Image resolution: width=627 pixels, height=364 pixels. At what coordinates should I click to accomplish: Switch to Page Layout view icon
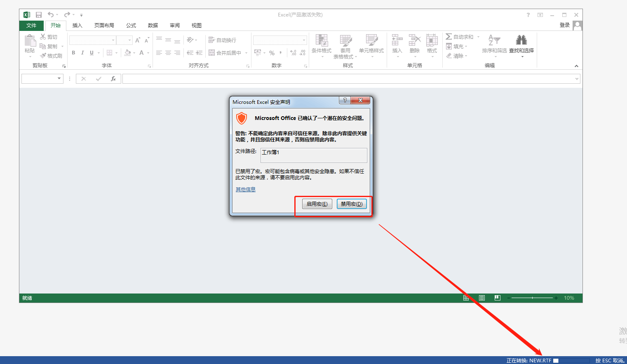pyautogui.click(x=482, y=298)
